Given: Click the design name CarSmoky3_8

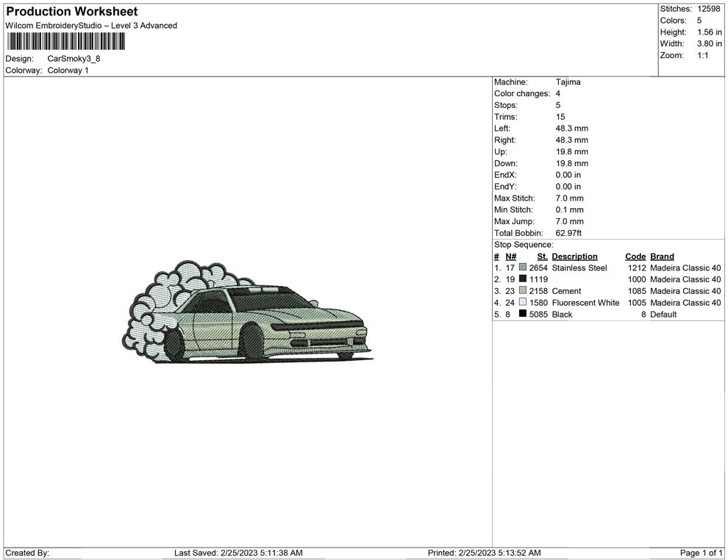Looking at the screenshot, I should pos(74,59).
